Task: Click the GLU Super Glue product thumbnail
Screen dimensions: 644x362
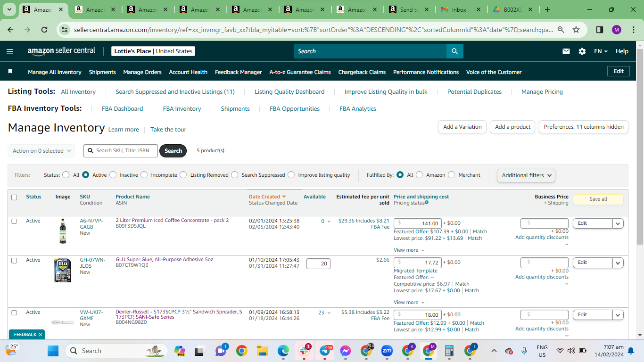Action: (63, 270)
